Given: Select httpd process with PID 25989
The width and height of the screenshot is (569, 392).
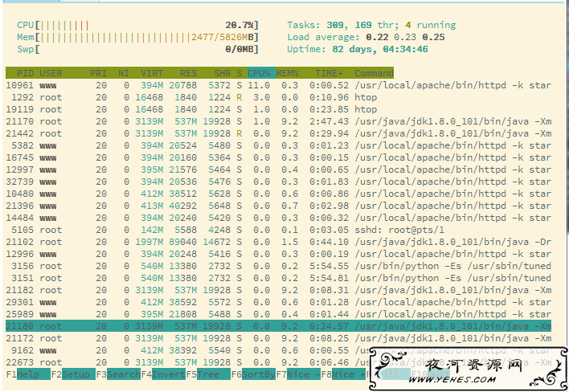Looking at the screenshot, I should point(278,314).
